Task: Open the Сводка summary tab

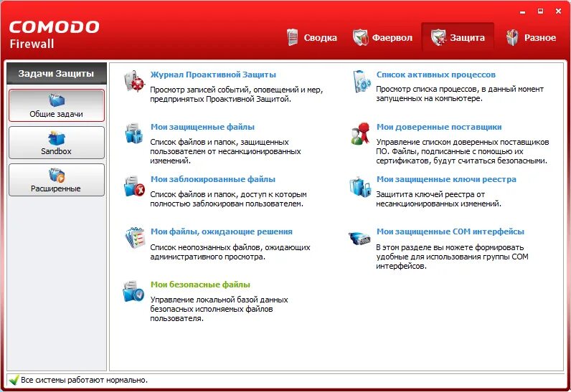Action: (x=312, y=37)
